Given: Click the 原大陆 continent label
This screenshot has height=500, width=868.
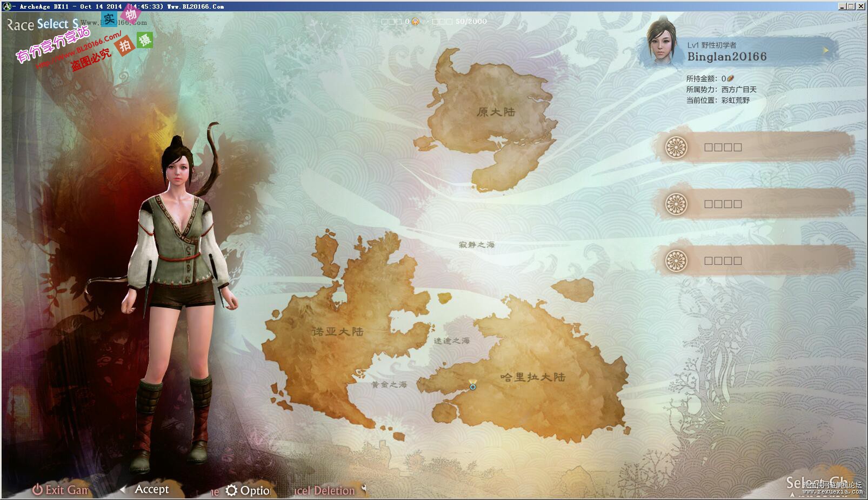Looking at the screenshot, I should [x=496, y=112].
